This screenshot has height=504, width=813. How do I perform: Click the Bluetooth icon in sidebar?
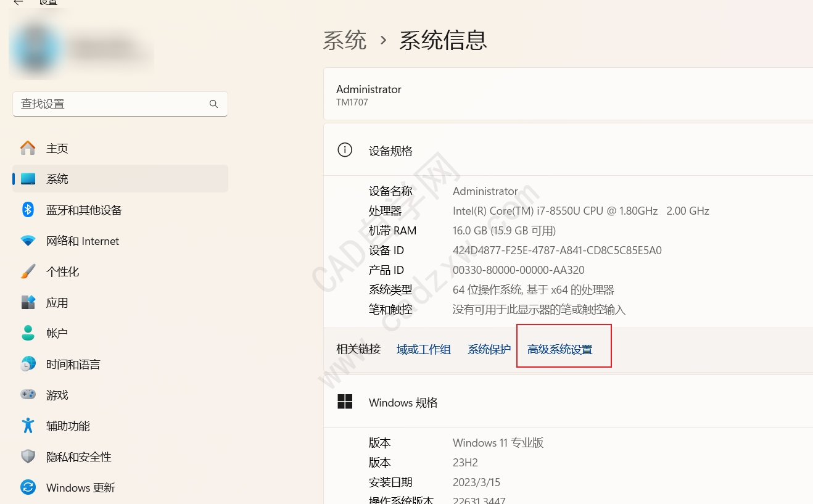tap(28, 210)
